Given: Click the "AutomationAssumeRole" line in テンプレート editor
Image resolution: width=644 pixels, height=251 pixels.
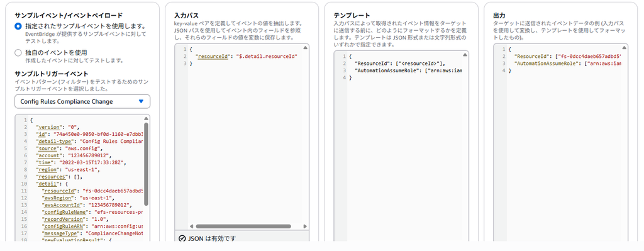Looking at the screenshot, I should coord(408,70).
